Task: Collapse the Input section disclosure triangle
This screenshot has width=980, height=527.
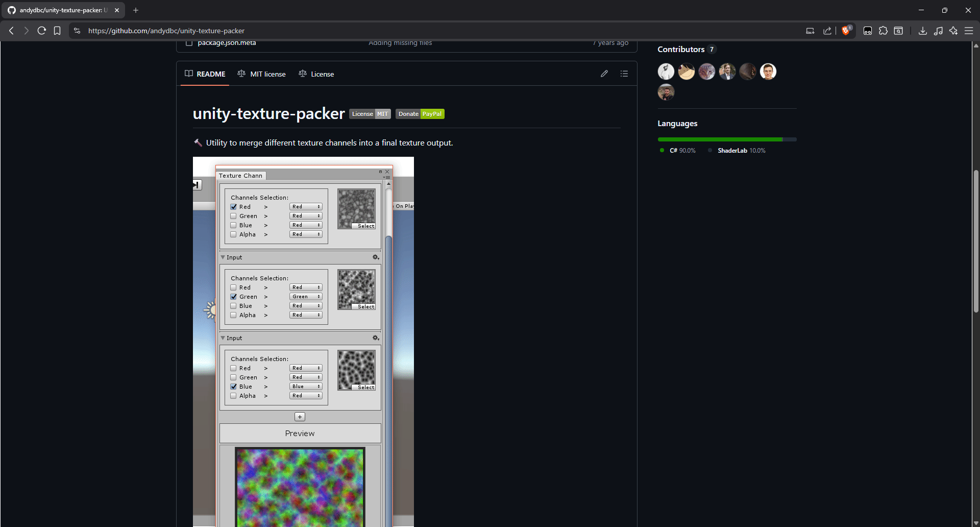Action: (223, 257)
